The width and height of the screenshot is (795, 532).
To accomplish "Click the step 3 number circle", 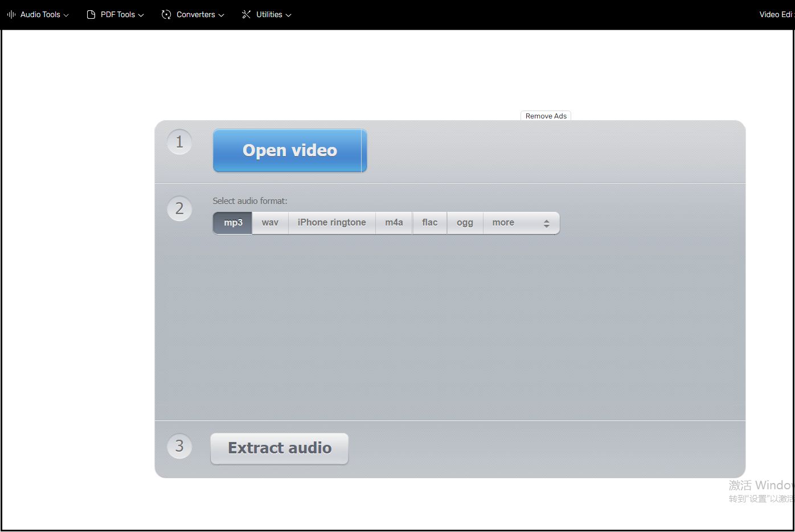I will (x=179, y=446).
